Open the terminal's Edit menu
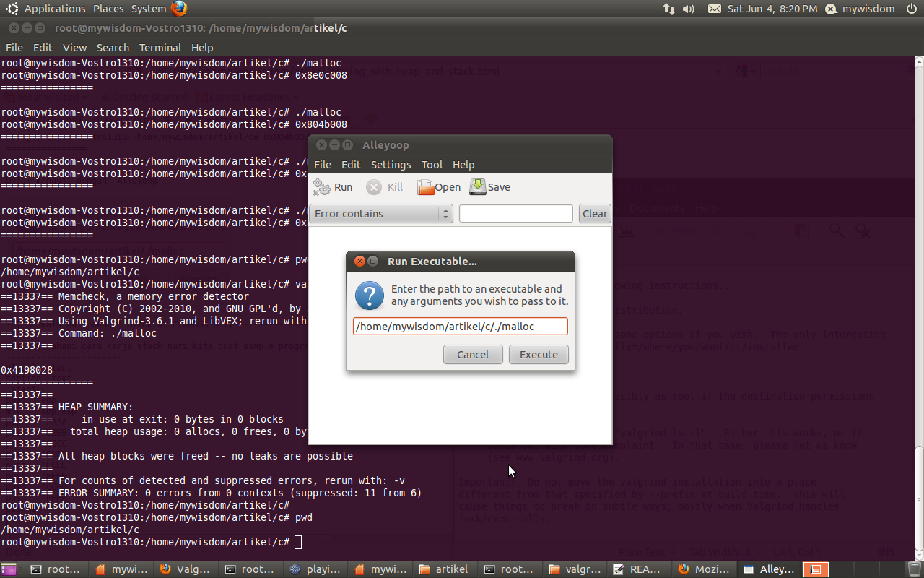The height and width of the screenshot is (578, 924). [43, 48]
